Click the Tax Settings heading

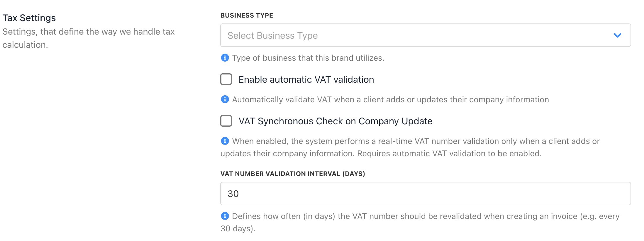click(29, 18)
